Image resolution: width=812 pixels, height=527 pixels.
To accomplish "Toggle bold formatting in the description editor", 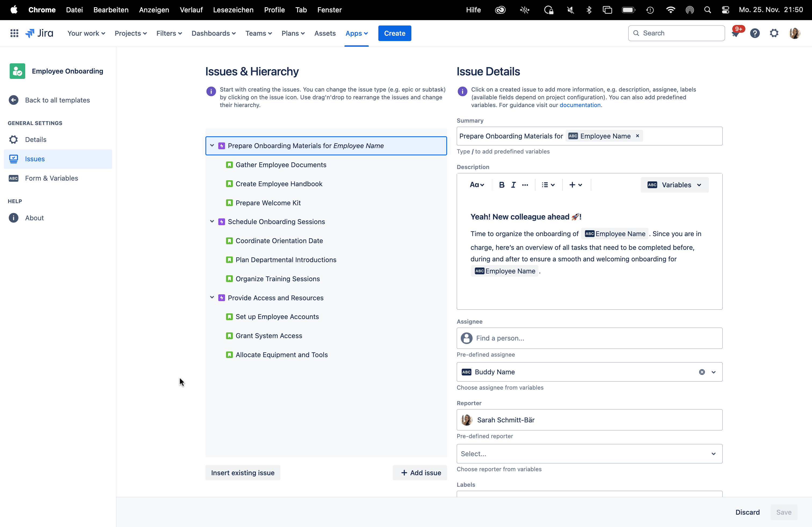I will click(x=502, y=185).
